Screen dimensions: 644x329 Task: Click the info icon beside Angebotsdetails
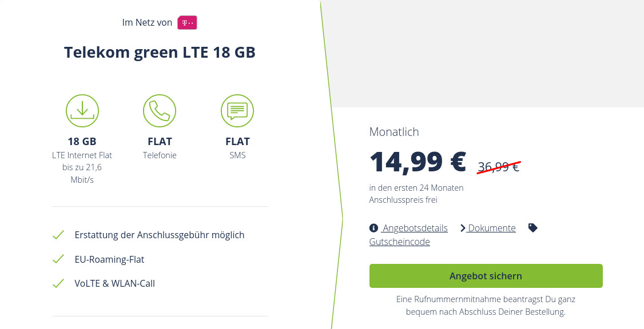374,228
